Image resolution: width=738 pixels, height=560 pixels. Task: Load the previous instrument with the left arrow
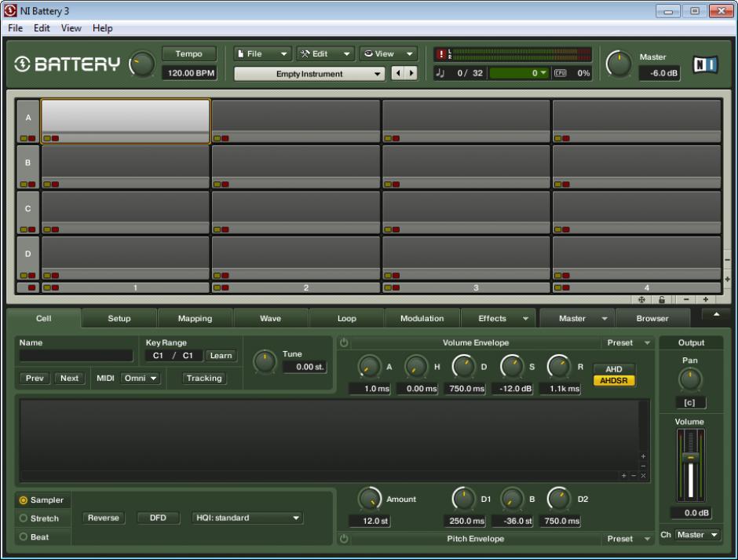[x=398, y=74]
